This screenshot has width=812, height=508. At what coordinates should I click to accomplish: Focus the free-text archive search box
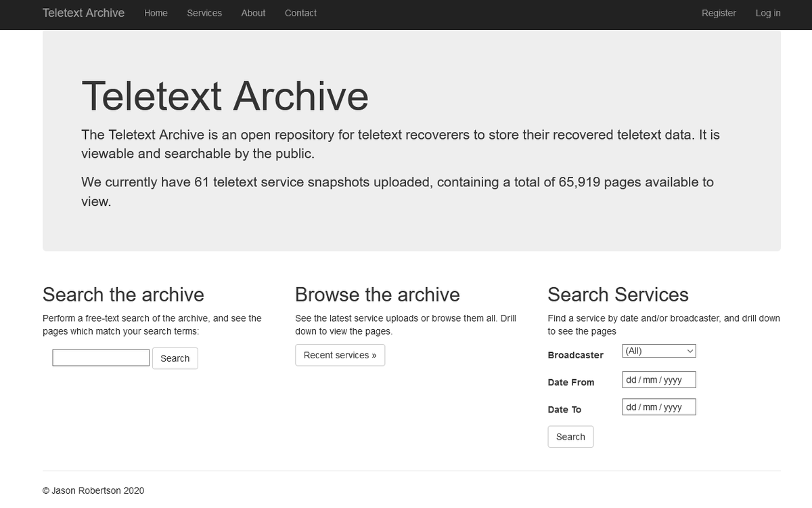tap(101, 358)
